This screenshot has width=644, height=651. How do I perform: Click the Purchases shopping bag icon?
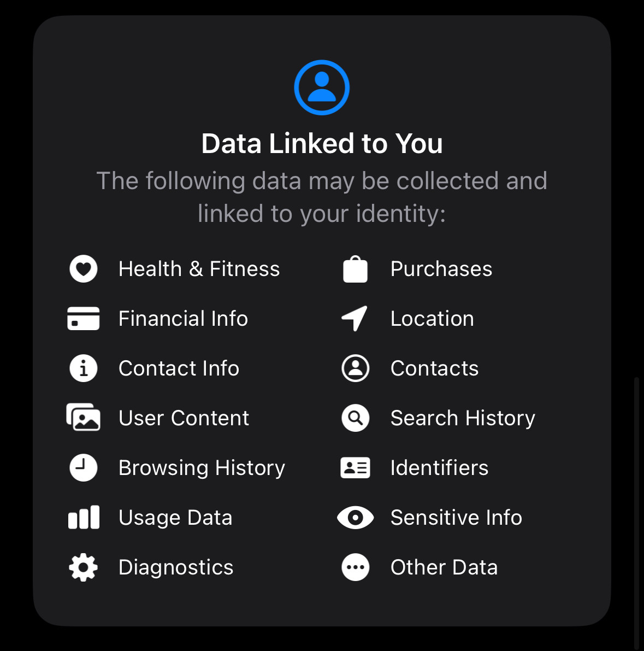355,269
